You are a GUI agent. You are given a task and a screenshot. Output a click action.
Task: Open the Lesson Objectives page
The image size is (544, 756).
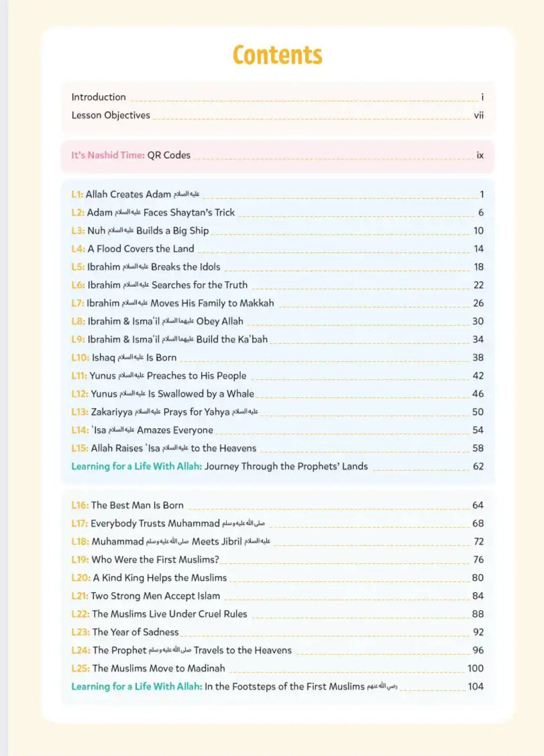(x=111, y=115)
